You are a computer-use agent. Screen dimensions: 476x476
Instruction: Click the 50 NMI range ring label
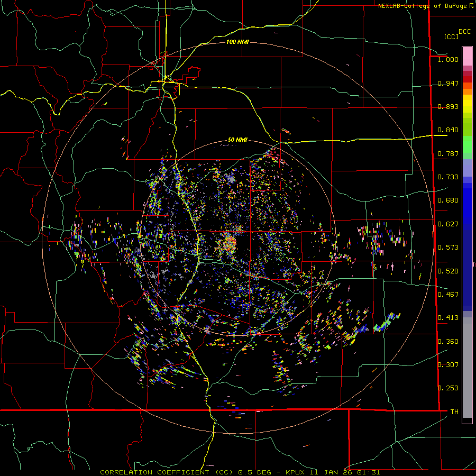(237, 140)
